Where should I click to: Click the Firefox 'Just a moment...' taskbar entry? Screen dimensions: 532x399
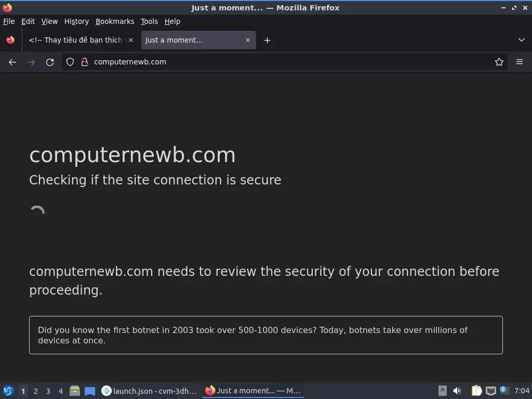click(253, 391)
